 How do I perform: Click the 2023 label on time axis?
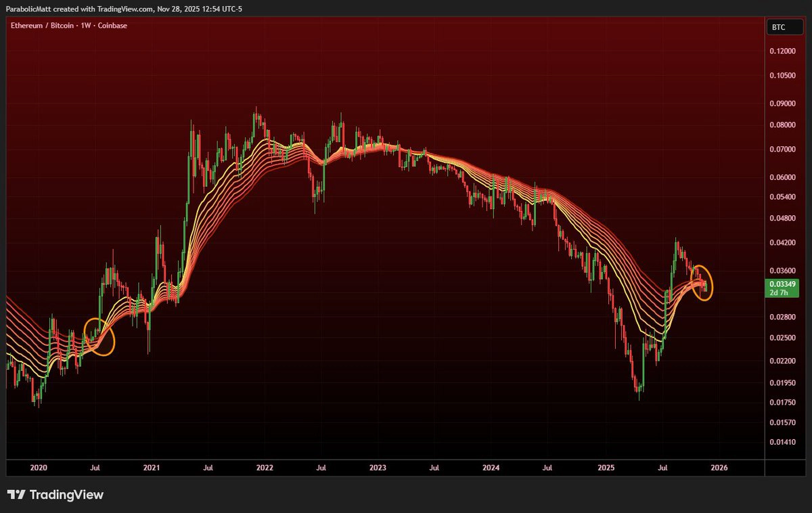click(378, 467)
